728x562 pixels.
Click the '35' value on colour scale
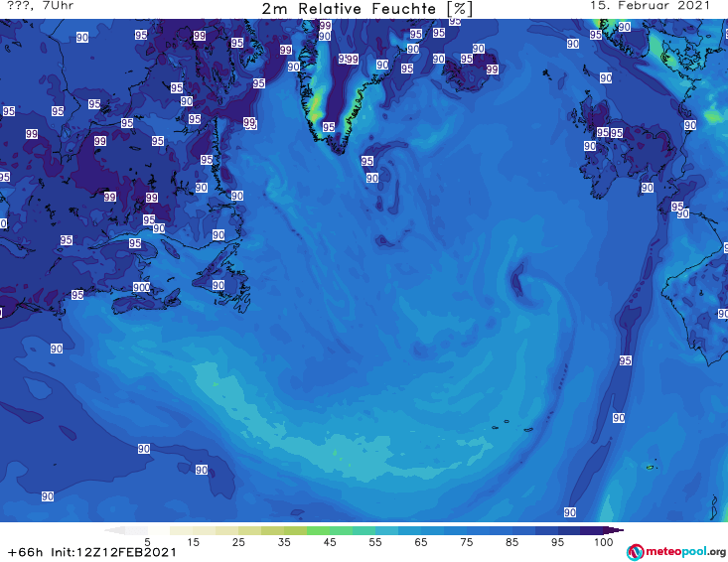284,542
